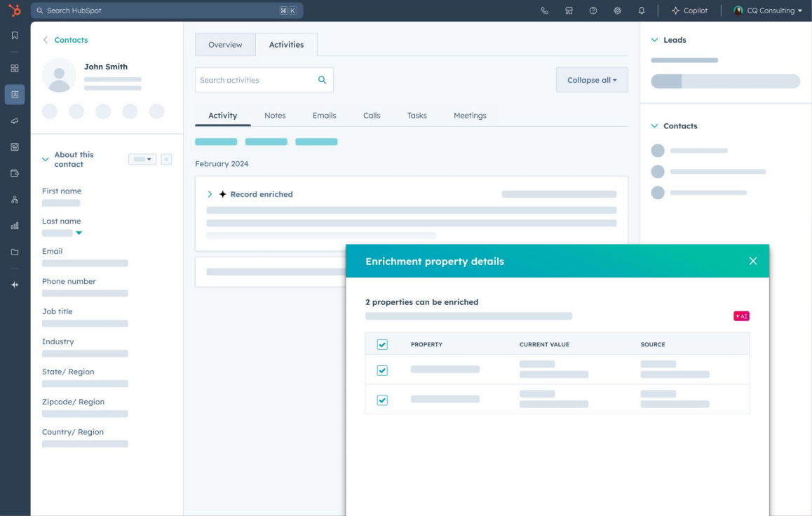This screenshot has height=516, width=812.
Task: Click the Search HubSpot field
Action: click(167, 11)
